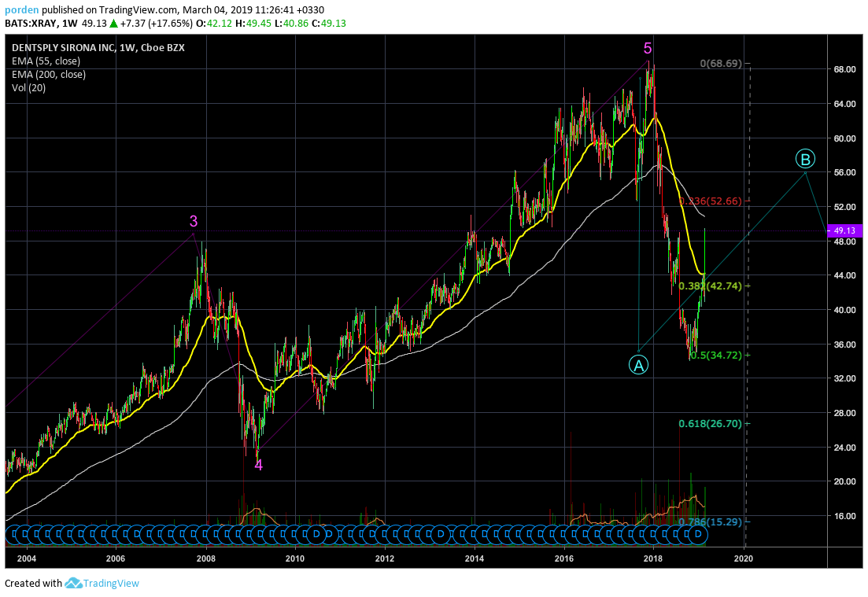This screenshot has width=868, height=597.
Task: Click 28.00 on the price axis
Action: pyautogui.click(x=844, y=413)
